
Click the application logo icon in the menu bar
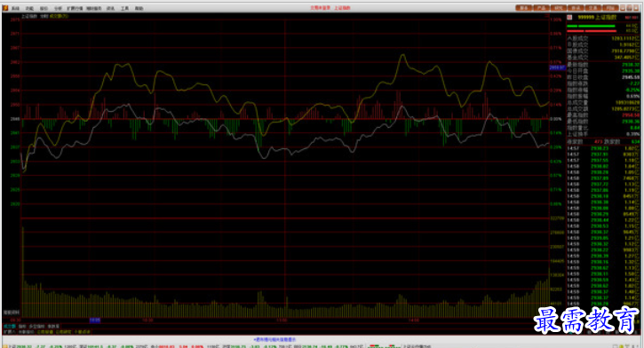click(x=5, y=8)
